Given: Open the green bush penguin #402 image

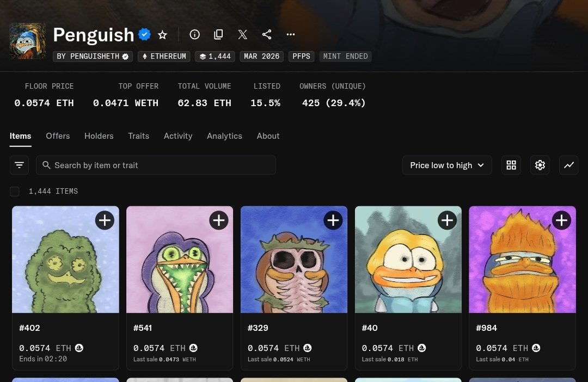Looking at the screenshot, I should pos(66,260).
